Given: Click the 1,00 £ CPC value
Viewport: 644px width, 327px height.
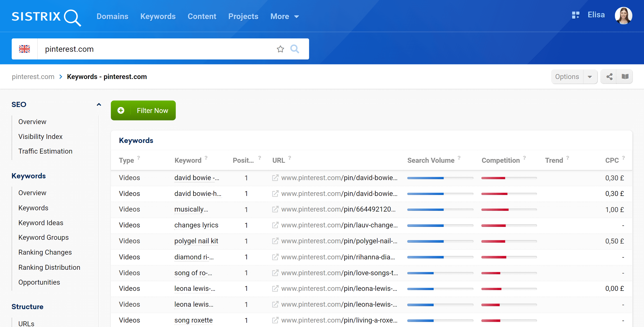Looking at the screenshot, I should (x=614, y=210).
